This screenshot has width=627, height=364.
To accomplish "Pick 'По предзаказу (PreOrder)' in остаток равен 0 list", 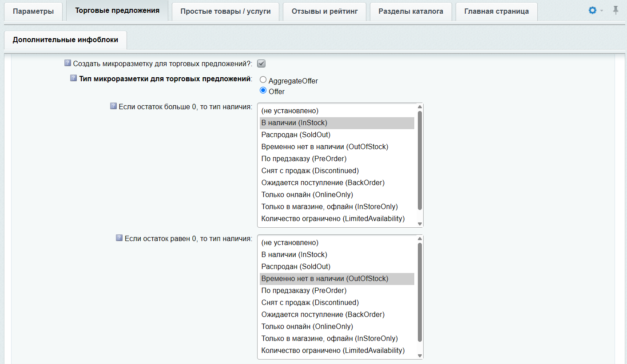I will click(x=337, y=291).
